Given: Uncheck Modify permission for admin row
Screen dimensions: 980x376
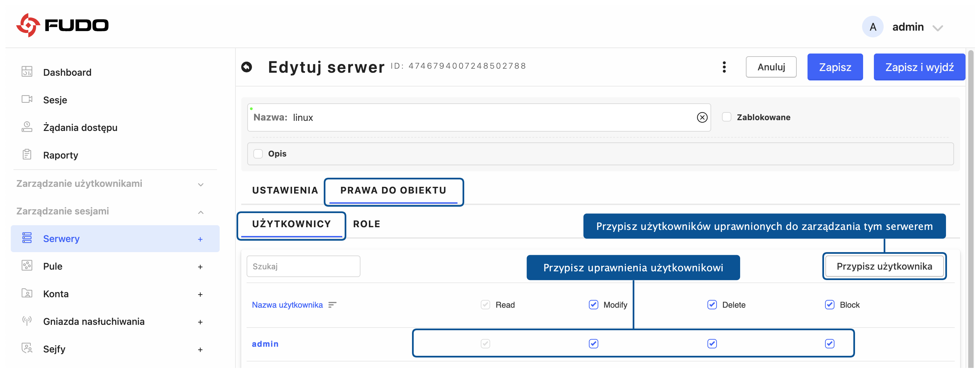Looking at the screenshot, I should coord(593,344).
